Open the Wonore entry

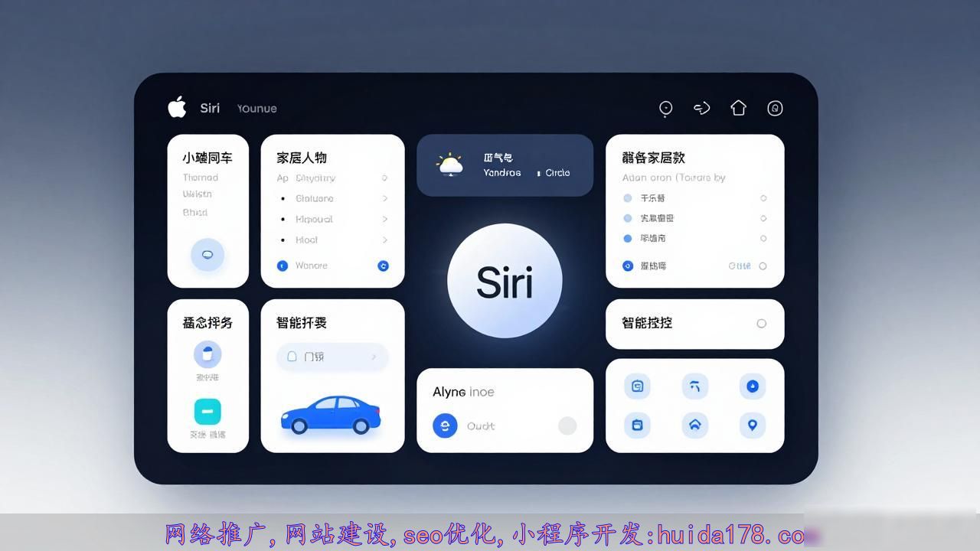tap(311, 266)
